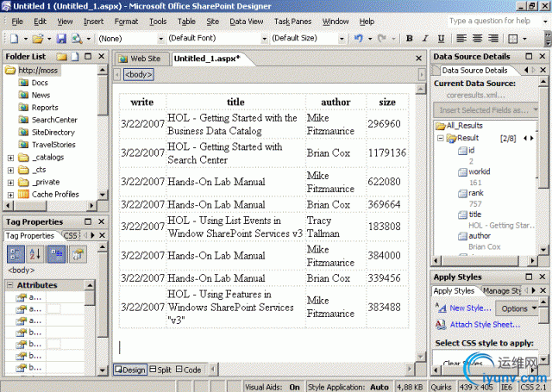Click the Attach Style Sheet link
The height and width of the screenshot is (392, 552).
[x=485, y=325]
